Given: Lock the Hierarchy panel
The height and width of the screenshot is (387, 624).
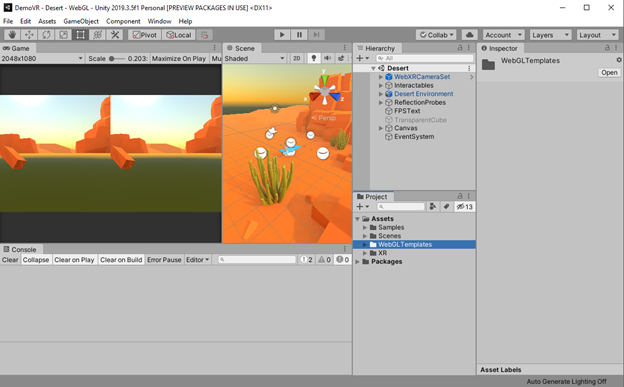Looking at the screenshot, I should point(460,48).
